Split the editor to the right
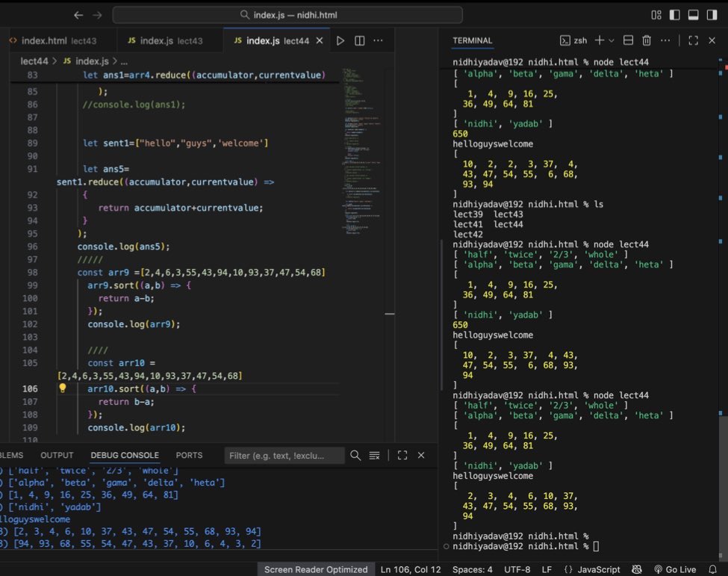 (359, 41)
